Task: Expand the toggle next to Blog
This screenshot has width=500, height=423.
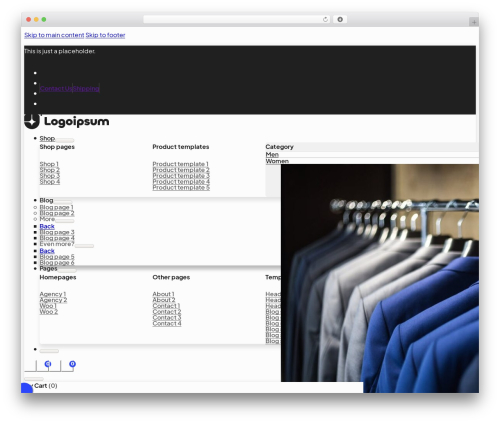Action: pyautogui.click(x=63, y=202)
